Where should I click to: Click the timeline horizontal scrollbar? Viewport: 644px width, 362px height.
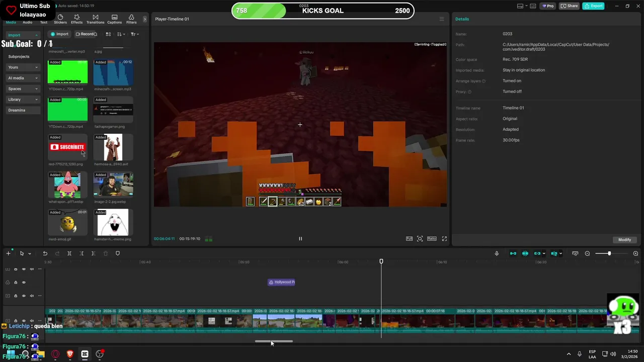(274, 341)
